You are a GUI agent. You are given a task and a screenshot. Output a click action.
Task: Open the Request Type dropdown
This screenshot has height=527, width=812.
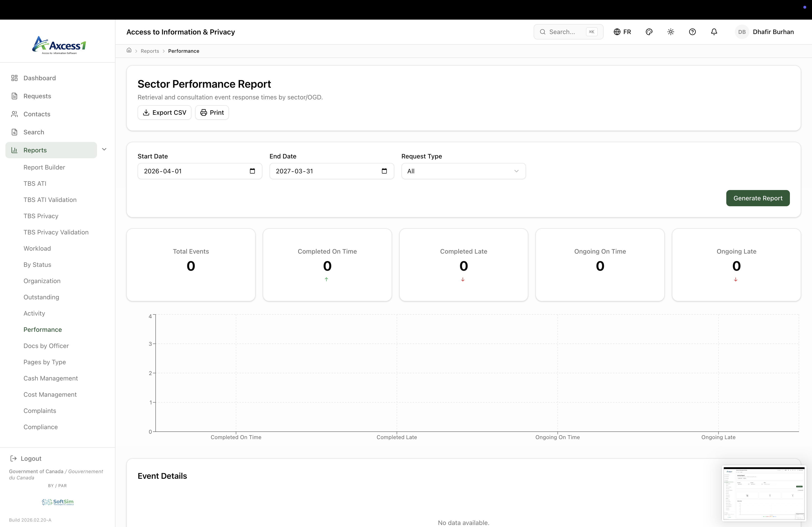click(x=463, y=171)
